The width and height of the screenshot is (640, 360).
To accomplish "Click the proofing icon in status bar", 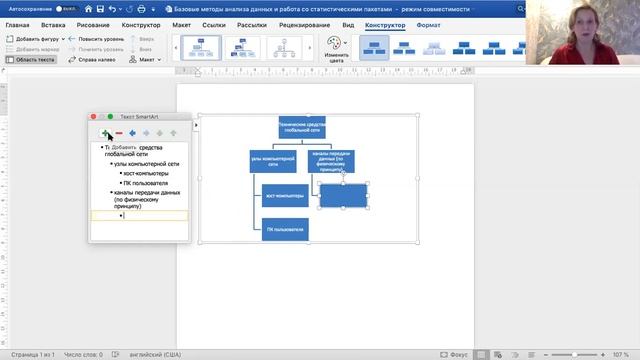I will coord(116,355).
